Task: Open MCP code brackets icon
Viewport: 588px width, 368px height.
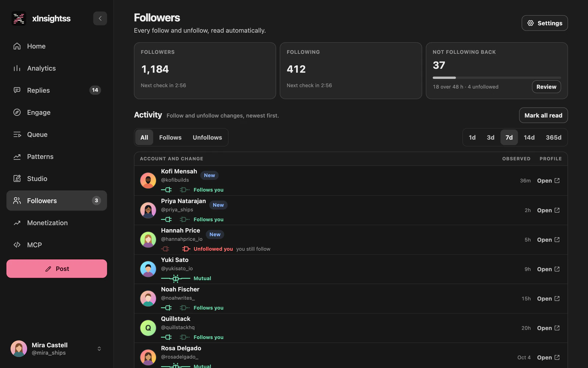Action: pyautogui.click(x=17, y=245)
